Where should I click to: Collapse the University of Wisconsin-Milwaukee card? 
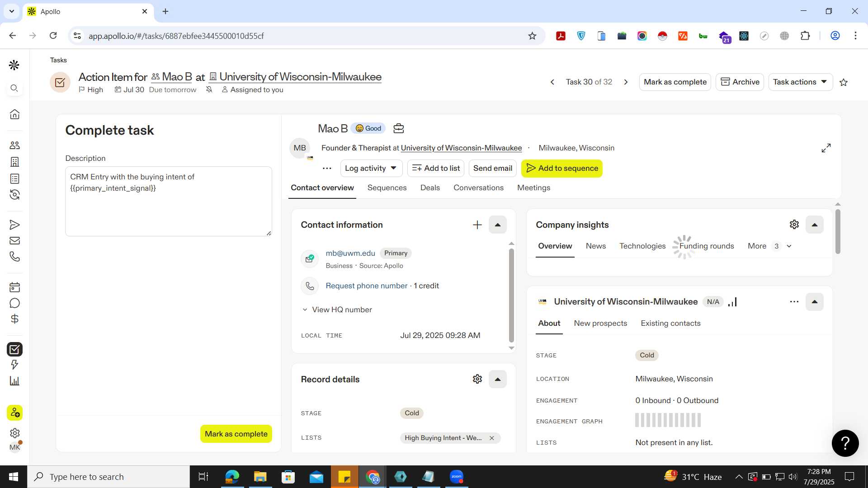815,302
